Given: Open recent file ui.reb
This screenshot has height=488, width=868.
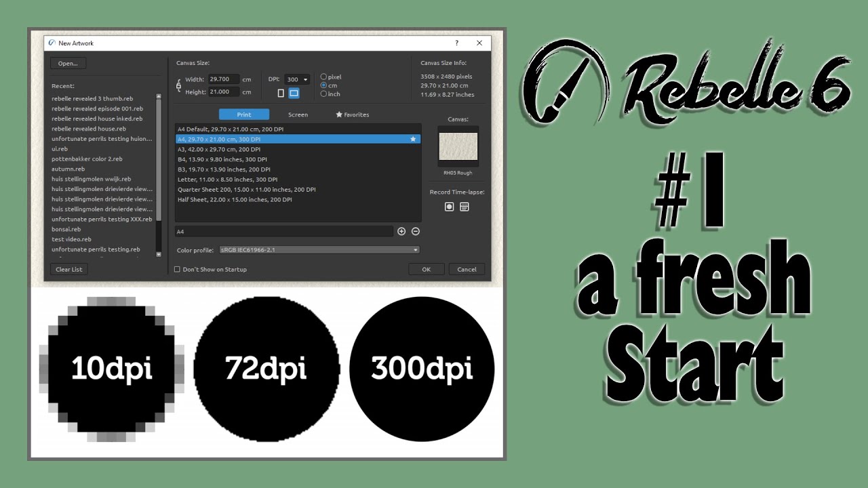Looking at the screenshot, I should pyautogui.click(x=60, y=149).
